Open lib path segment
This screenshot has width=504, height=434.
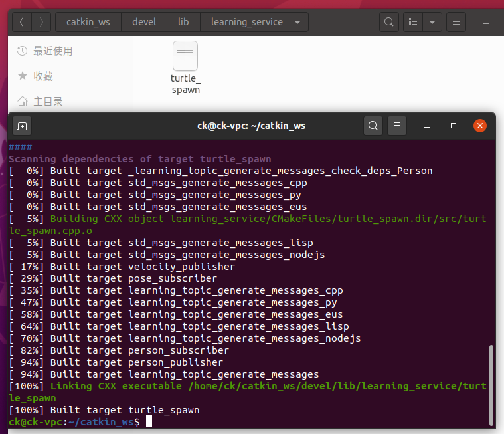click(x=183, y=22)
